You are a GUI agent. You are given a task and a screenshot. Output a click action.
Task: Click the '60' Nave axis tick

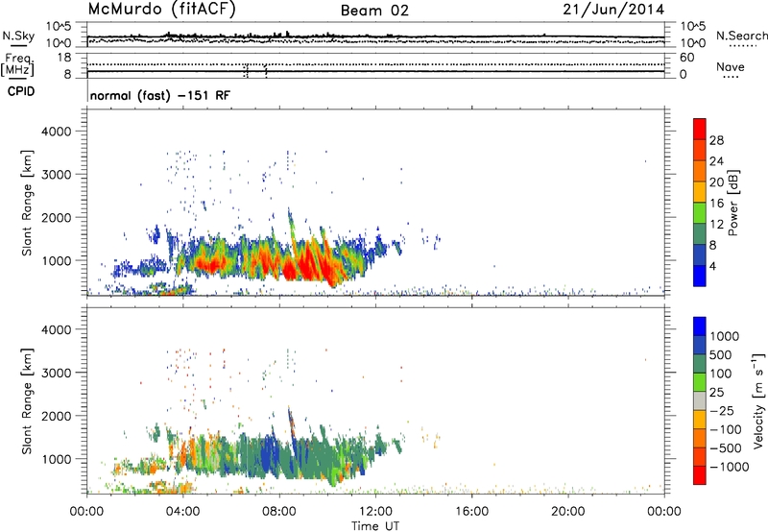[687, 58]
